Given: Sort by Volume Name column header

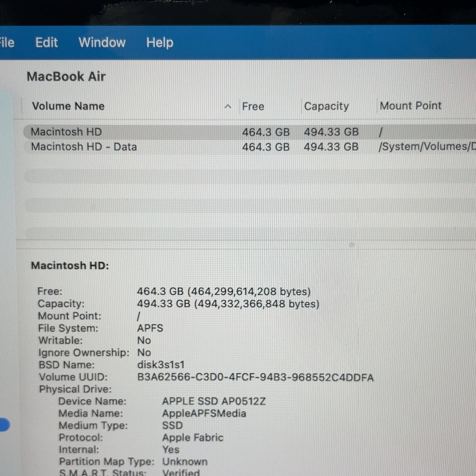Looking at the screenshot, I should tap(68, 106).
